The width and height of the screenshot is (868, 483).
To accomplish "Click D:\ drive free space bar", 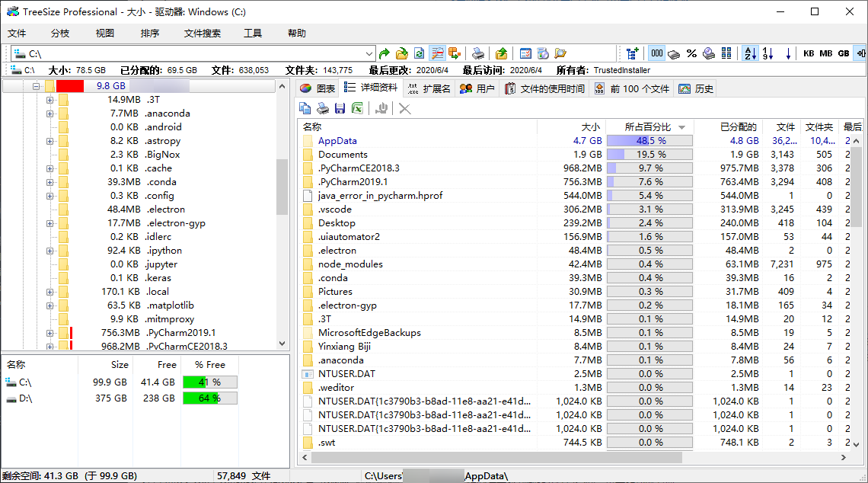I will [x=210, y=398].
